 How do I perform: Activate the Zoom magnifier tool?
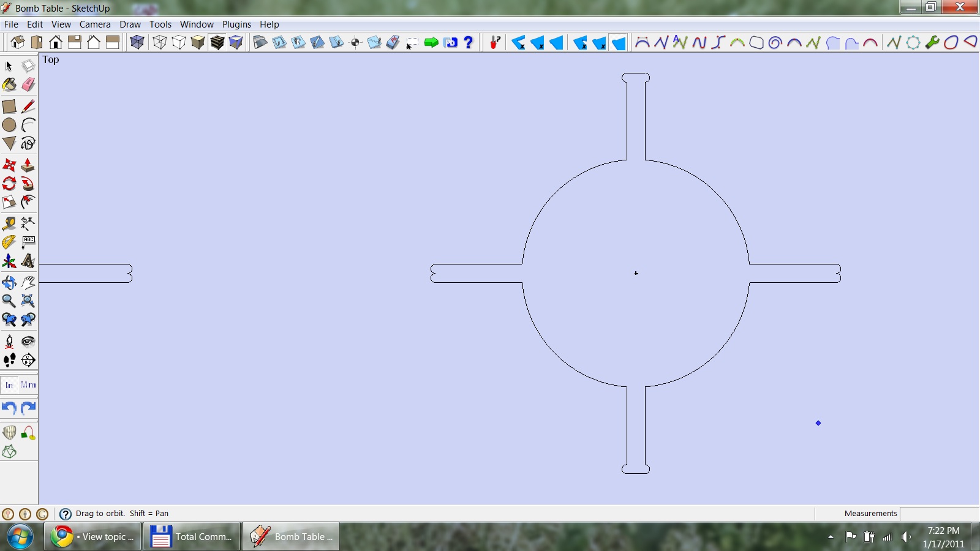tap(9, 301)
